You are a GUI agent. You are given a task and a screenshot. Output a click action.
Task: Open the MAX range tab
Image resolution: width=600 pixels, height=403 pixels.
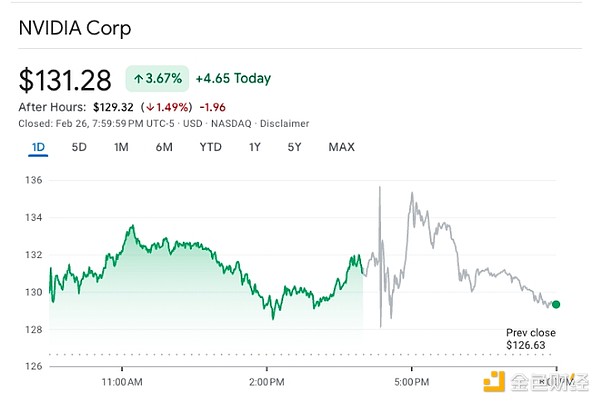(x=341, y=148)
